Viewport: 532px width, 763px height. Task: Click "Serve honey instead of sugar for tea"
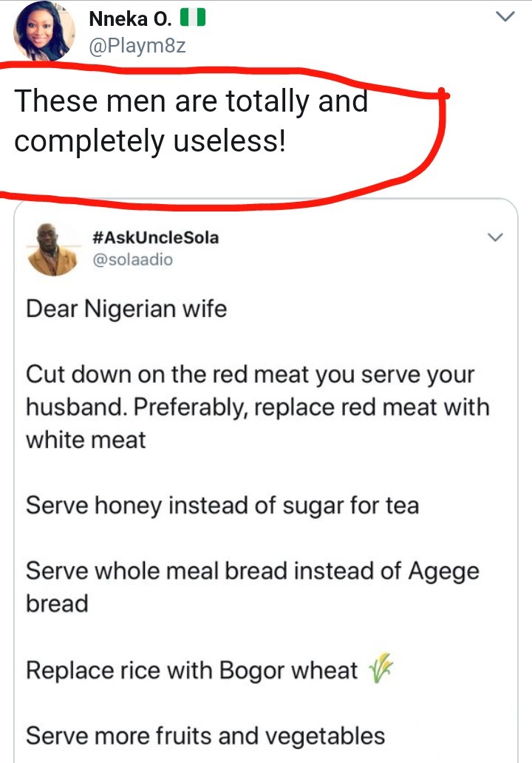pyautogui.click(x=222, y=506)
